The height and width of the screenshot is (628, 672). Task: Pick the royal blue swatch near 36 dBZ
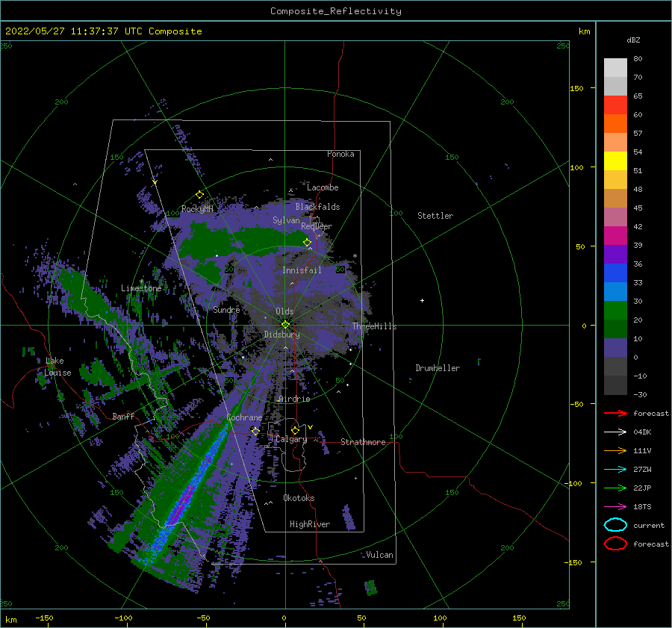point(615,273)
